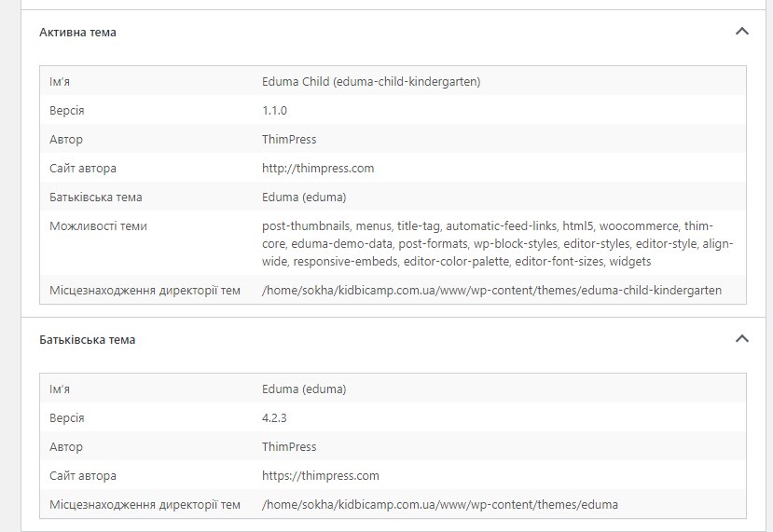The image size is (773, 532).
Task: Click the Батьківська тема row label in active theme
Action: [x=96, y=197]
